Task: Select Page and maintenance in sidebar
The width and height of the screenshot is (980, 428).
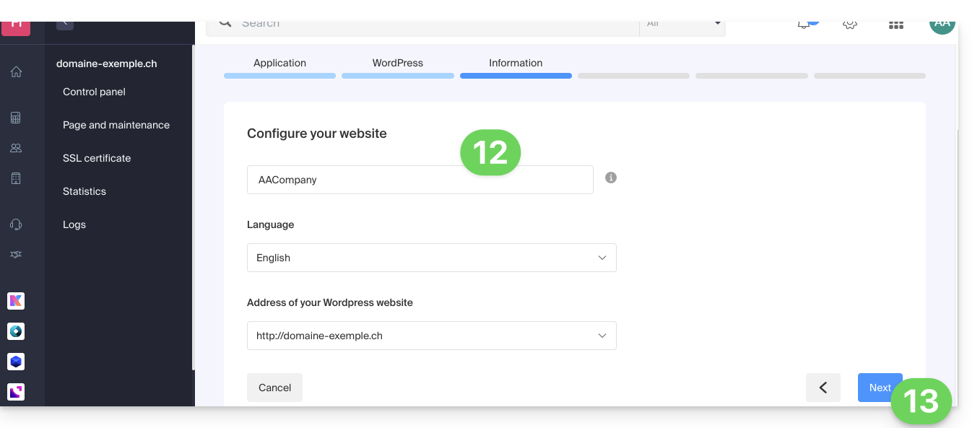Action: (116, 125)
